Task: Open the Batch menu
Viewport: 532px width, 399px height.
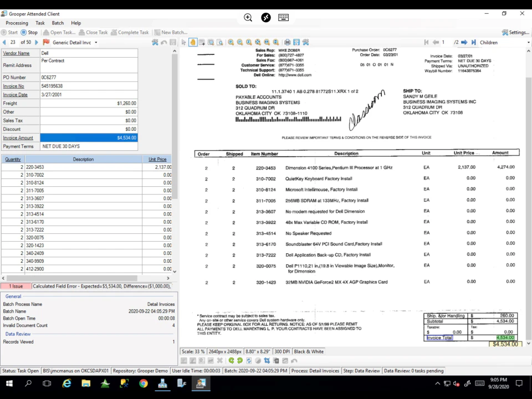Action: [x=58, y=23]
